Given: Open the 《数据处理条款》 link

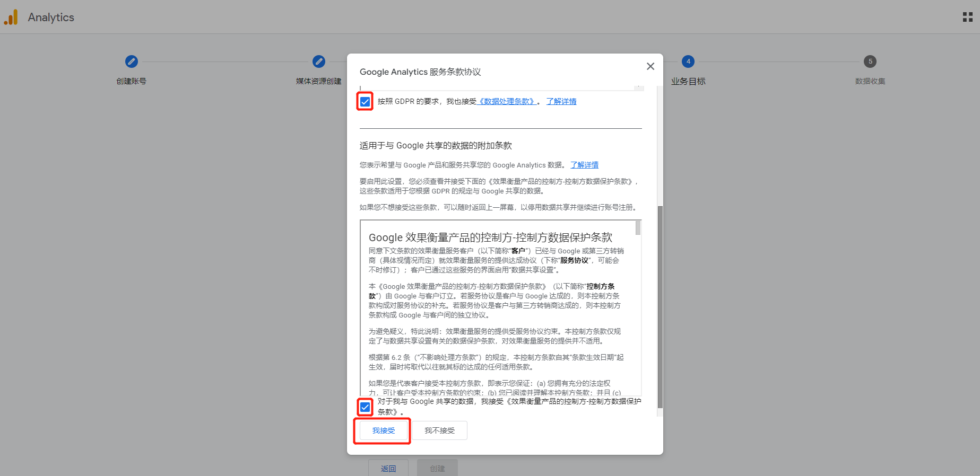Looking at the screenshot, I should click(x=507, y=101).
